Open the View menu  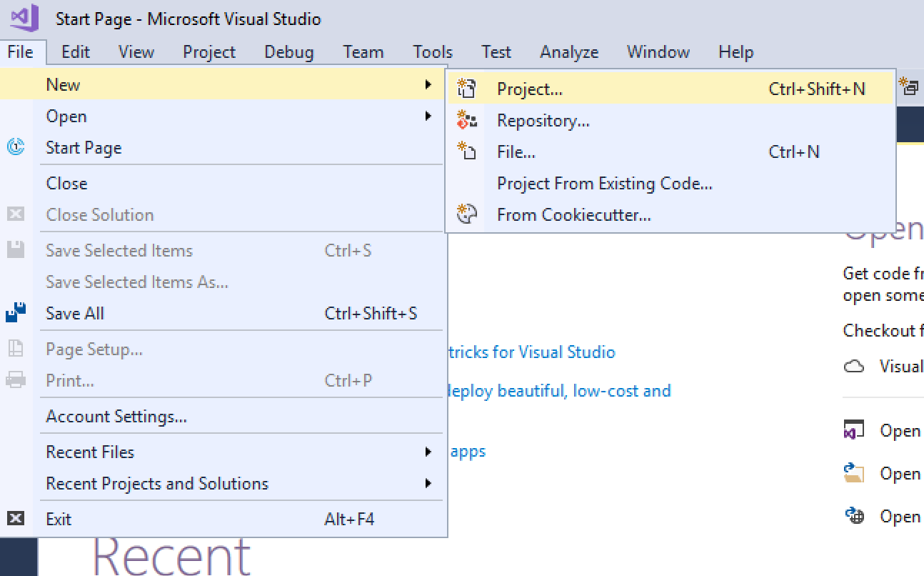click(136, 51)
